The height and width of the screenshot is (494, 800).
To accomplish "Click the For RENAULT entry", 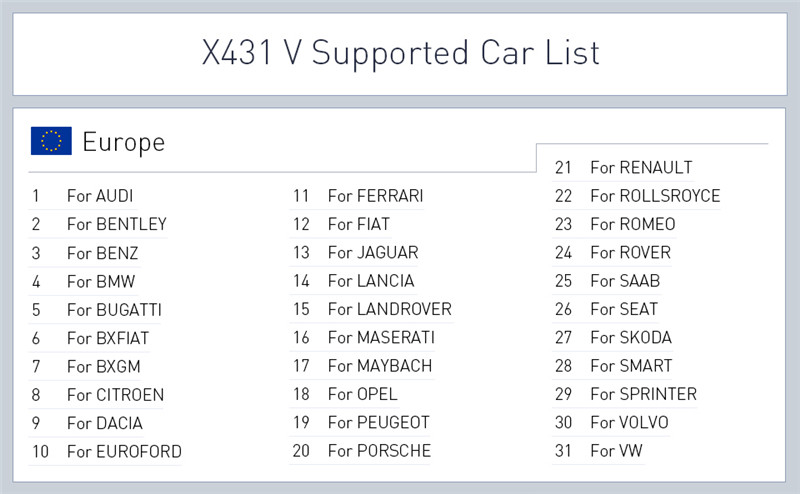I will pyautogui.click(x=641, y=168).
